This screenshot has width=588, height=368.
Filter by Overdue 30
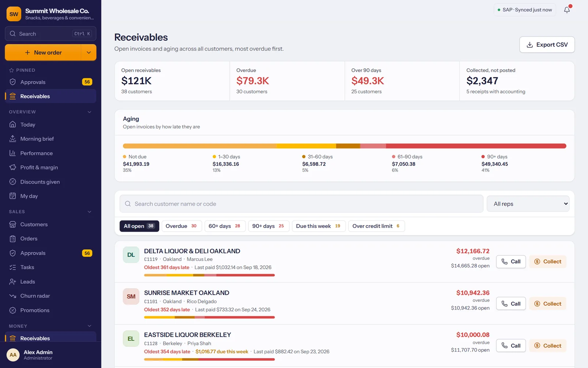tap(182, 226)
